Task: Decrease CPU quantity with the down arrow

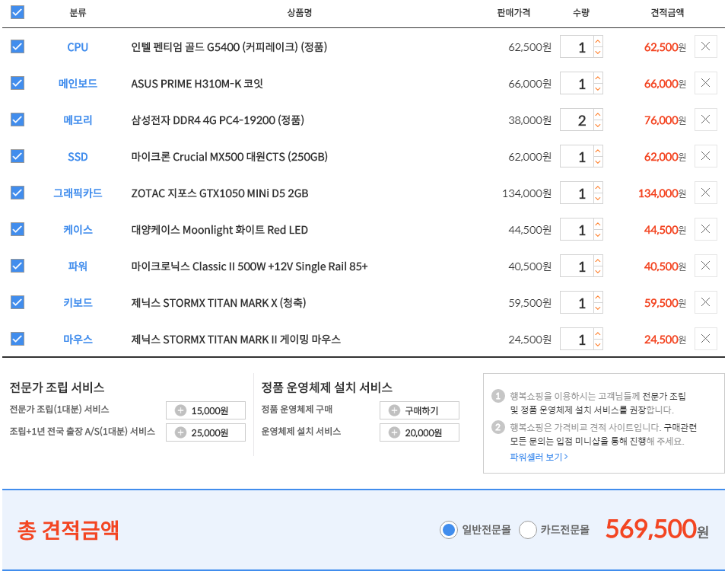Action: pyautogui.click(x=598, y=52)
